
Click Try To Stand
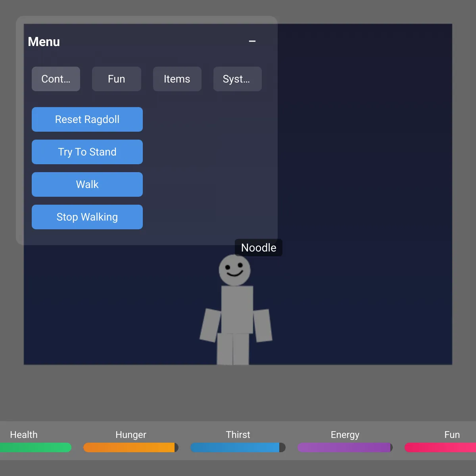pos(87,152)
